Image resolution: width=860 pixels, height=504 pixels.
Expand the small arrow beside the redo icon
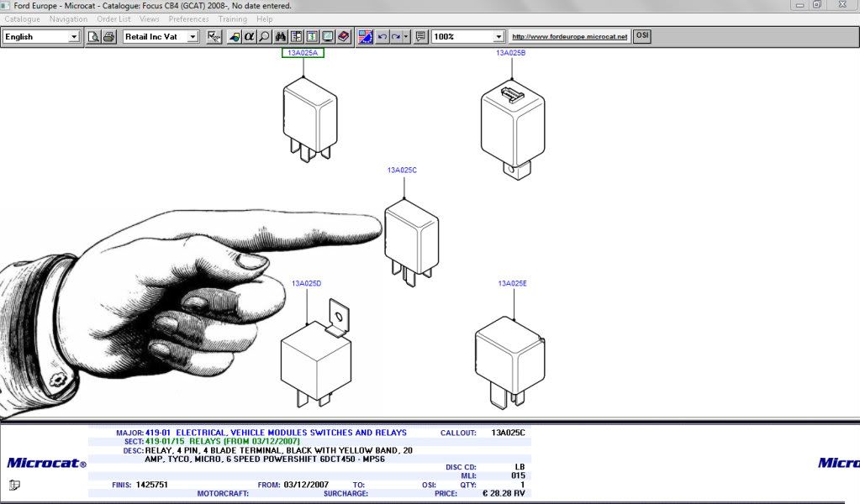(406, 37)
